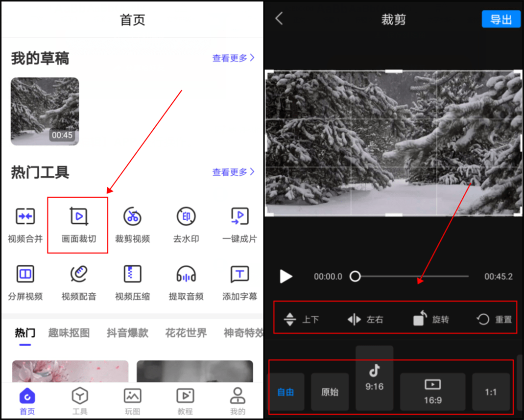The height and width of the screenshot is (420, 524).
Task: Click the top edge crop handle
Action: [x=394, y=71]
